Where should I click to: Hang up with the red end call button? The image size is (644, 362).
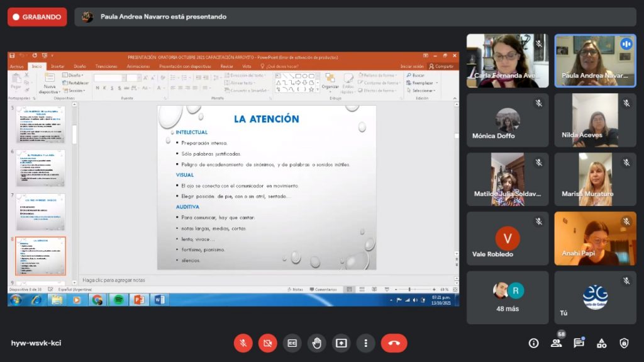coord(394,343)
